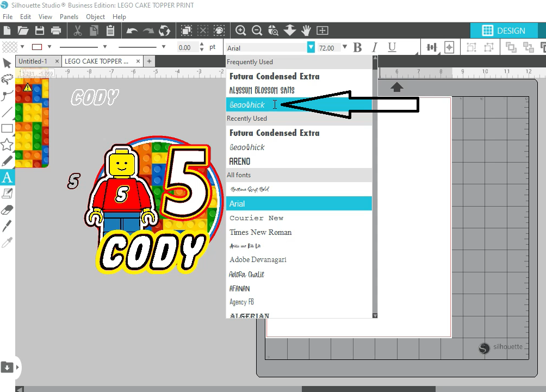546x392 pixels.
Task: Select the Pan hand tool
Action: coord(306,30)
